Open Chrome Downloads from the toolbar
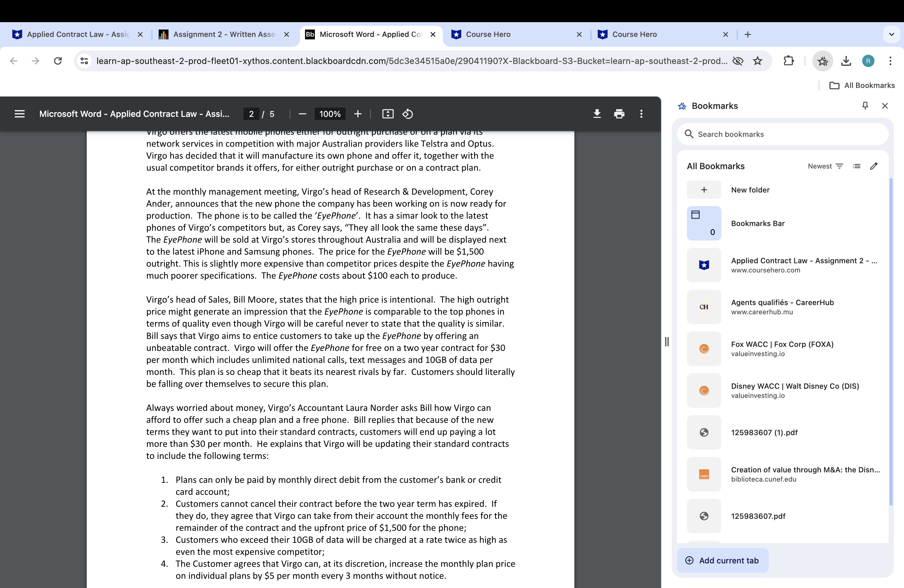The height and width of the screenshot is (588, 904). pos(846,61)
